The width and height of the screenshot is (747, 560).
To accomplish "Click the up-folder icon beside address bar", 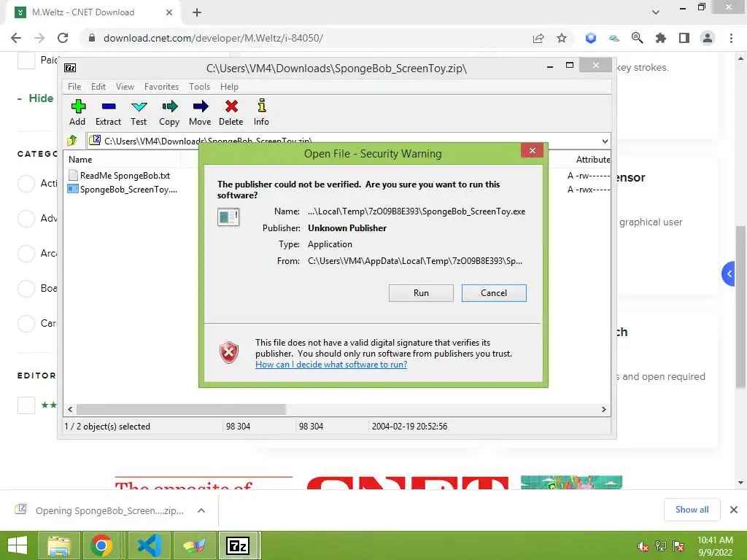I will [72, 141].
